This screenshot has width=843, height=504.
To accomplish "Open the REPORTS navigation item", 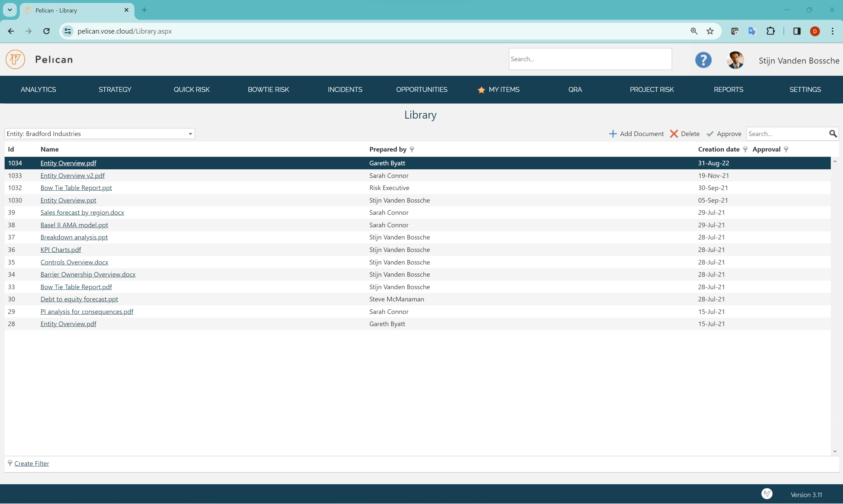I will (x=729, y=89).
